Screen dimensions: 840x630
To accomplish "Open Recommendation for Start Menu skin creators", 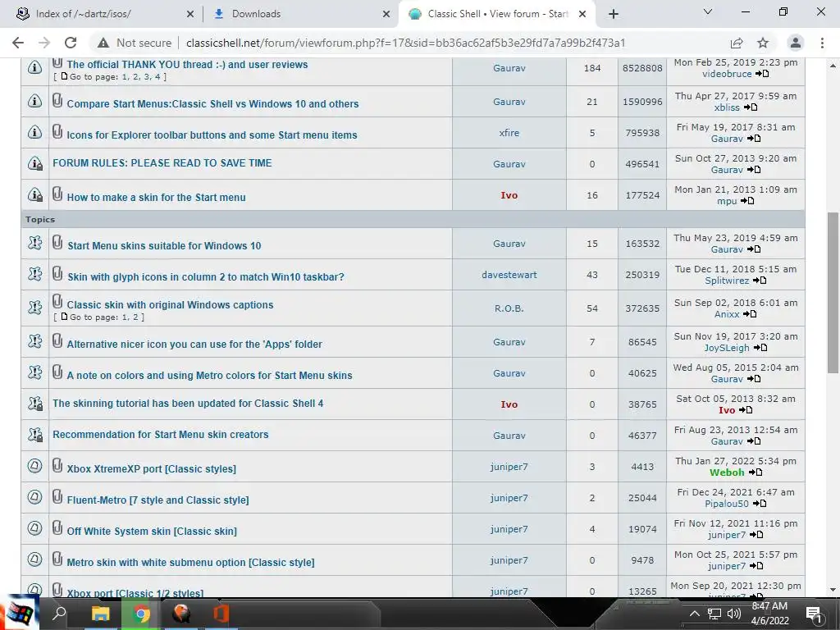I will coord(161,435).
